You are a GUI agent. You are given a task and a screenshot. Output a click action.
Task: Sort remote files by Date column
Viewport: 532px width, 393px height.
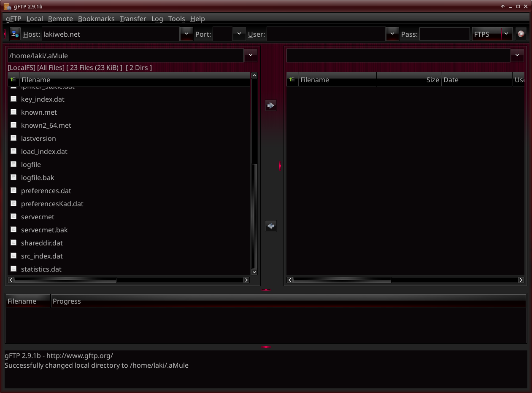[x=477, y=80]
